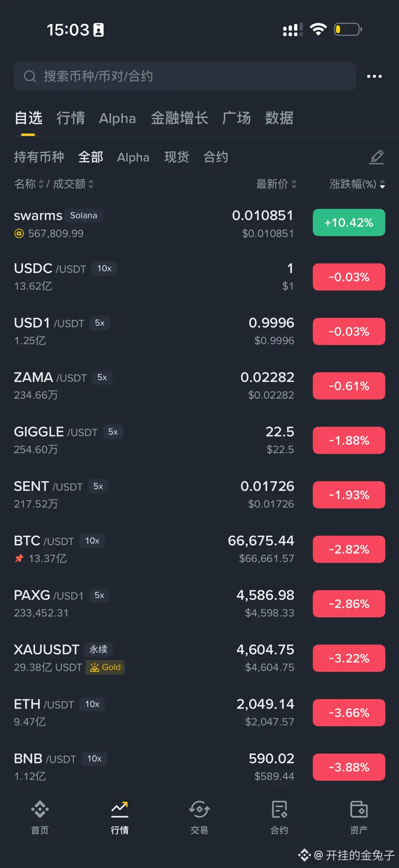Focus the 搜索币种/币对/合约 search field
The height and width of the screenshot is (868, 399).
point(193,76)
